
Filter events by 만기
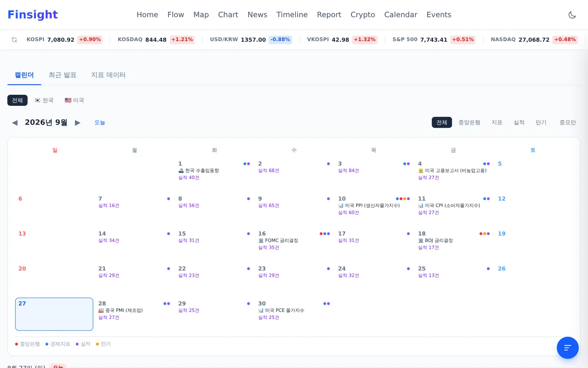pos(541,123)
